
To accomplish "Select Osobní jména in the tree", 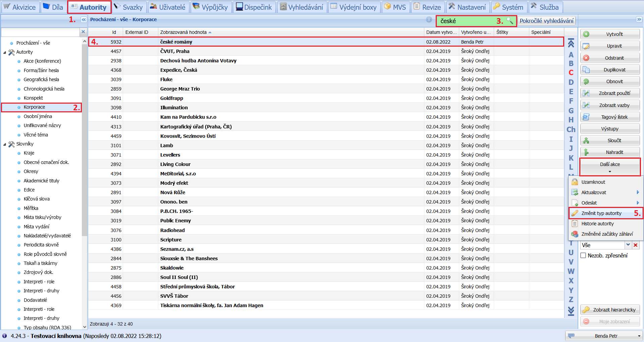I will 38,116.
